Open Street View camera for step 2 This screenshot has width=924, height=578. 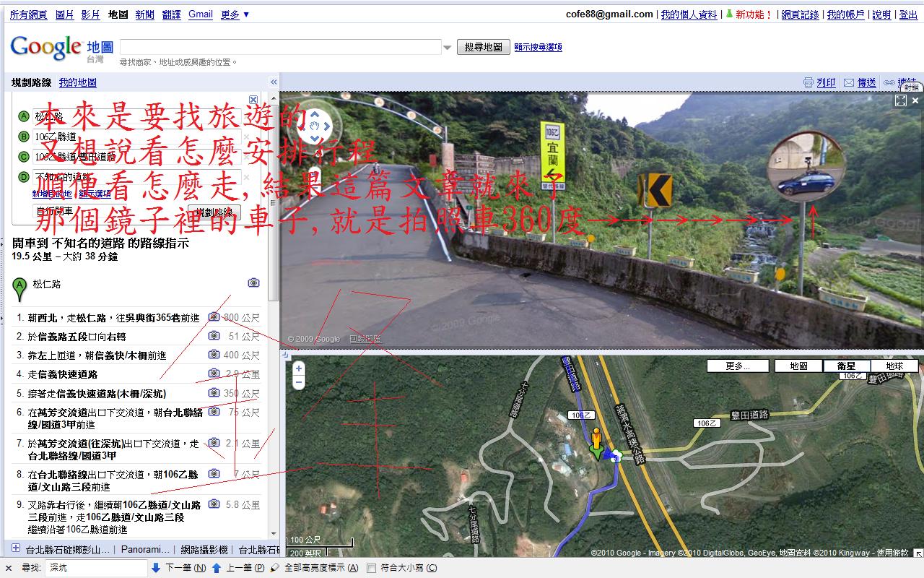pyautogui.click(x=214, y=335)
